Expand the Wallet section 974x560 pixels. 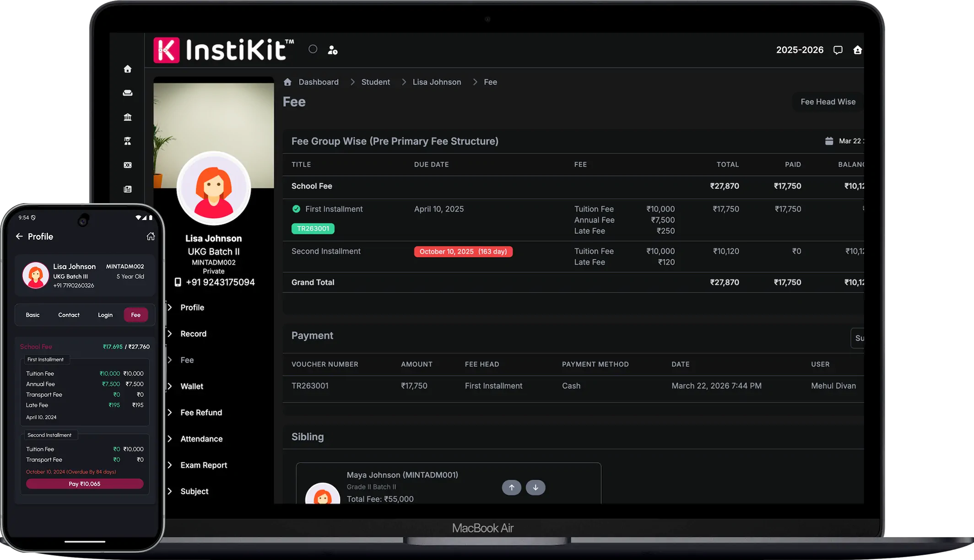point(191,386)
